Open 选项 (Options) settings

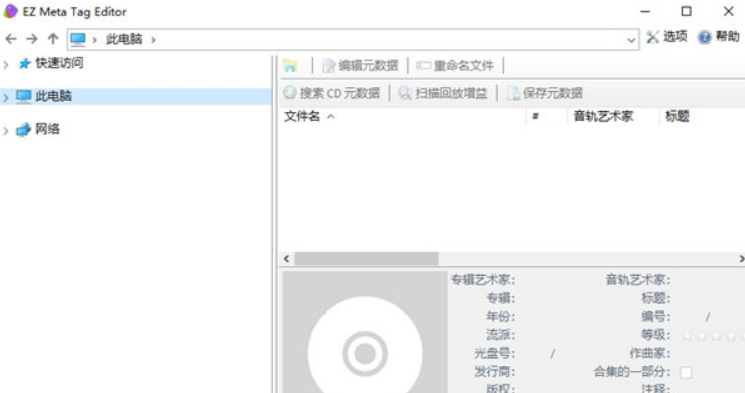tap(667, 37)
